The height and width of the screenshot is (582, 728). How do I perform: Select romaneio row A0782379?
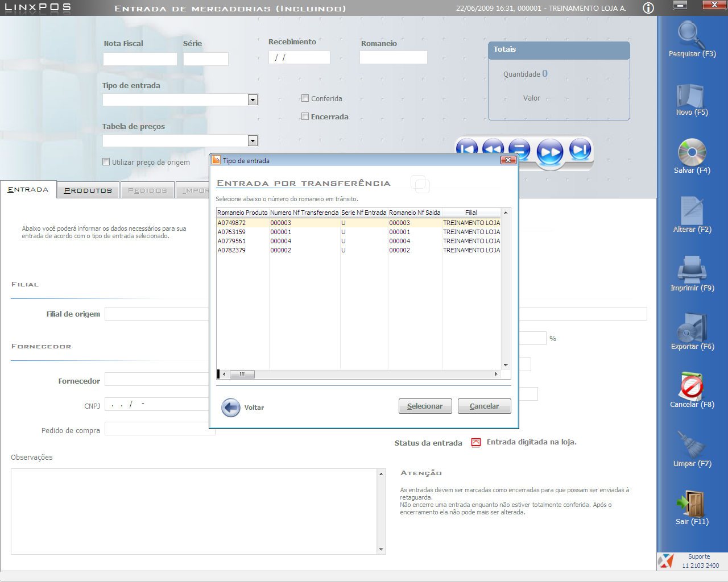tap(358, 250)
